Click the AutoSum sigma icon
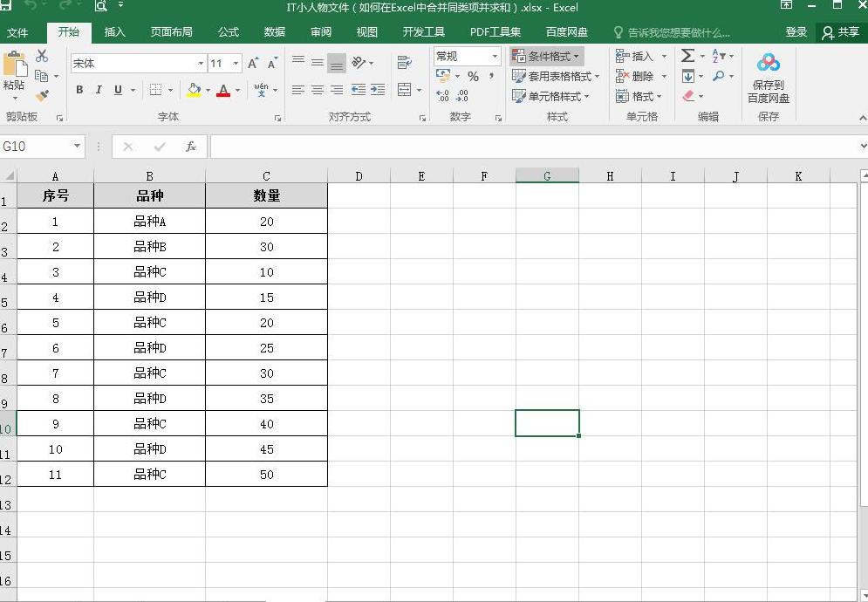 point(687,55)
